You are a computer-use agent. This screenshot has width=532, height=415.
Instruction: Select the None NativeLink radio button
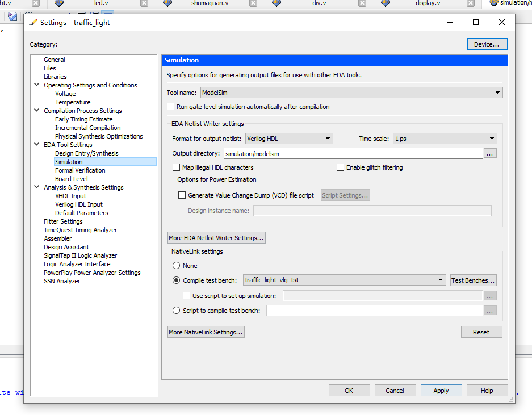tap(176, 265)
